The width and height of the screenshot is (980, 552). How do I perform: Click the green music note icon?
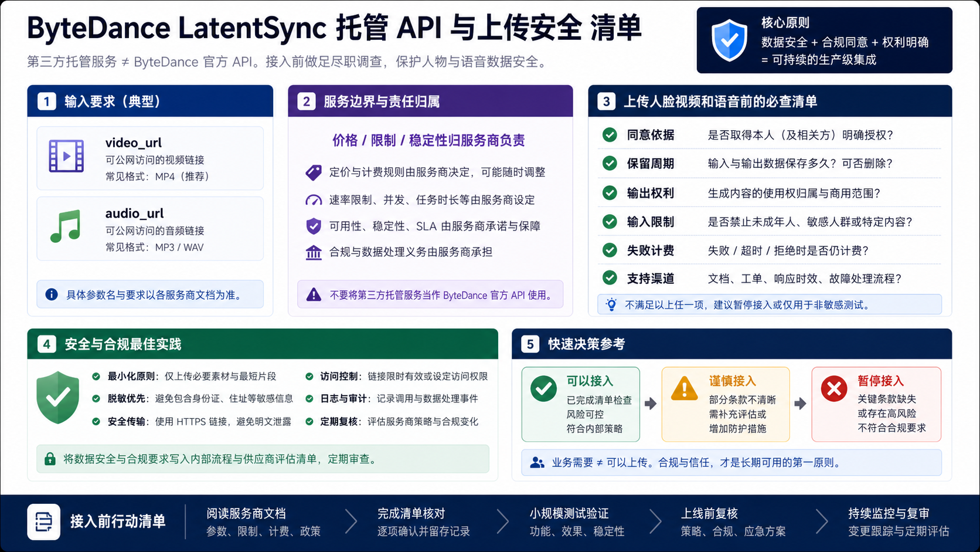[x=66, y=226]
